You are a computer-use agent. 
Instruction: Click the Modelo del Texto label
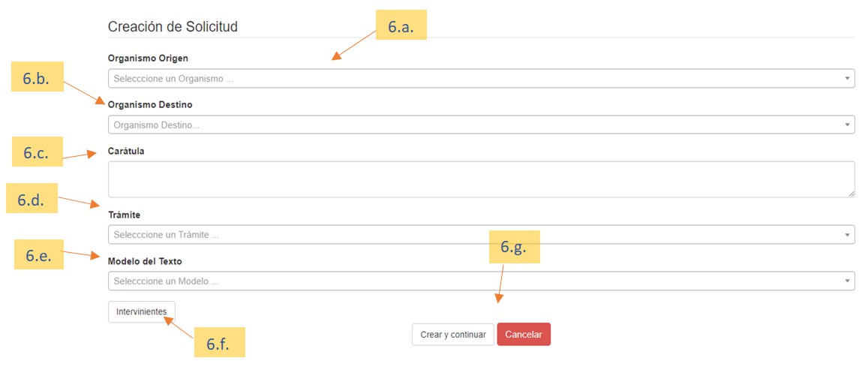point(145,261)
